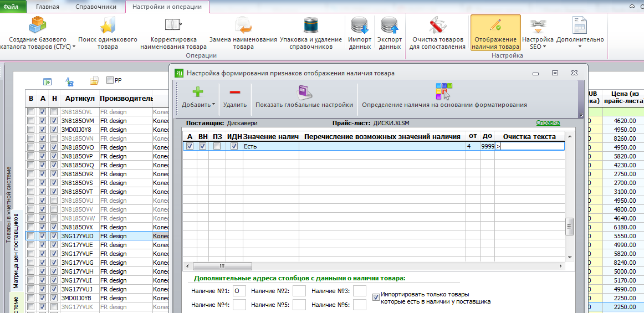
Task: Toggle the PP checkbox above the table
Action: (110, 80)
